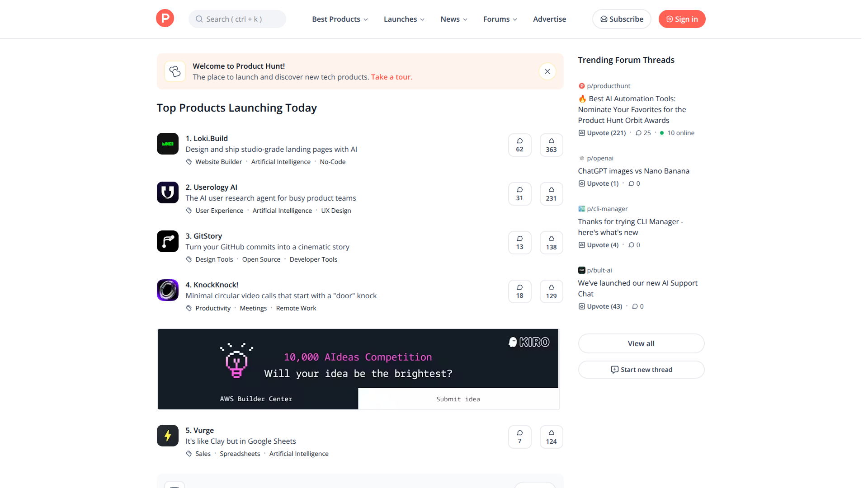
Task: Upvote the ChatGPT images vs Nano Banana thread
Action: [x=598, y=183]
